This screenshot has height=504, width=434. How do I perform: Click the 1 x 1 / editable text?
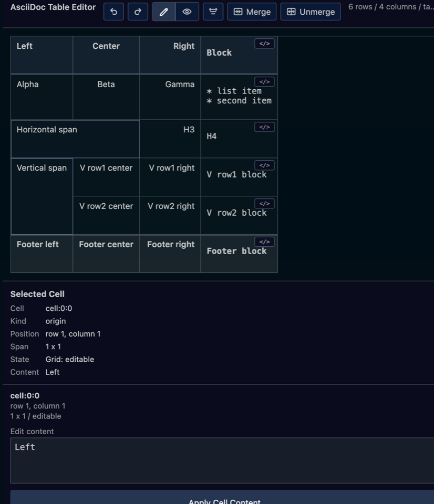click(x=36, y=416)
